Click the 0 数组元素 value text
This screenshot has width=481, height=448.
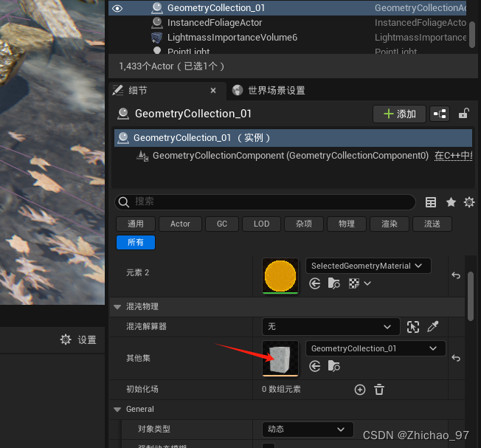pyautogui.click(x=281, y=390)
